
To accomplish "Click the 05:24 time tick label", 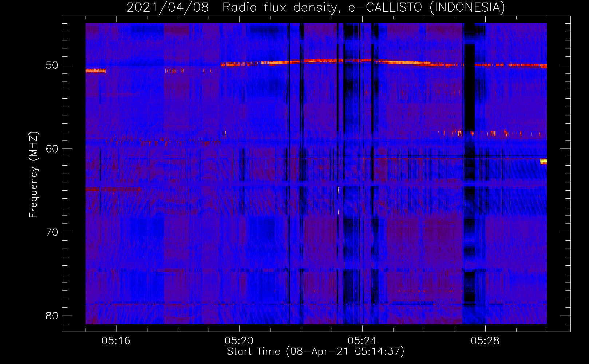I will coord(362,341).
